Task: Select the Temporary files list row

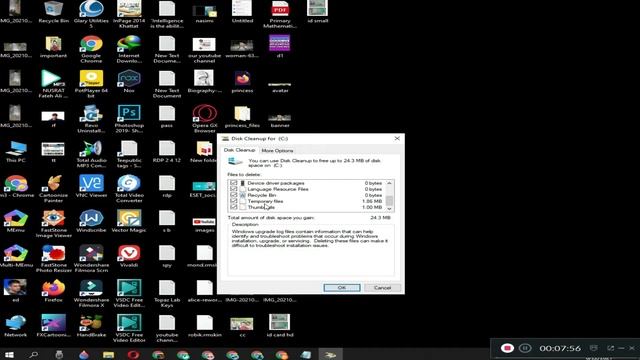Action: (307, 201)
